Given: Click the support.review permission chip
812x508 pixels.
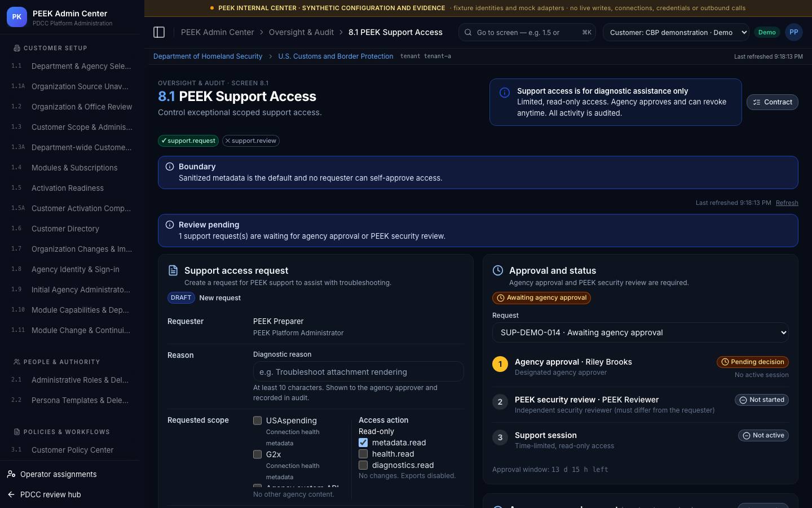Looking at the screenshot, I should pos(251,141).
